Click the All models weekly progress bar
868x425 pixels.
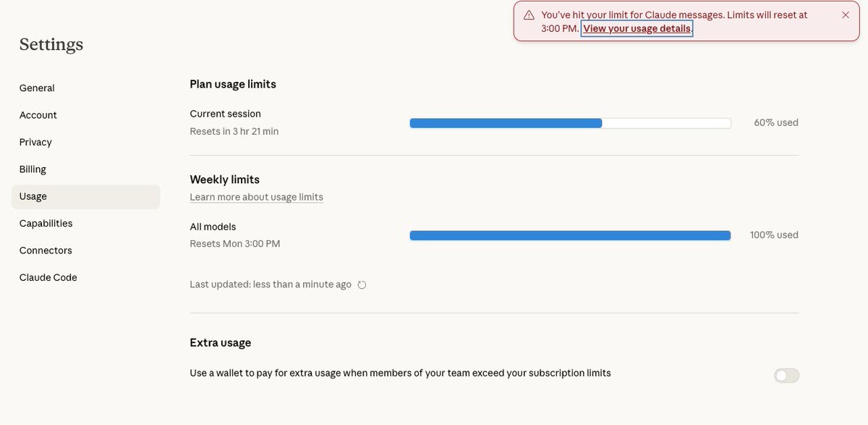click(x=570, y=235)
